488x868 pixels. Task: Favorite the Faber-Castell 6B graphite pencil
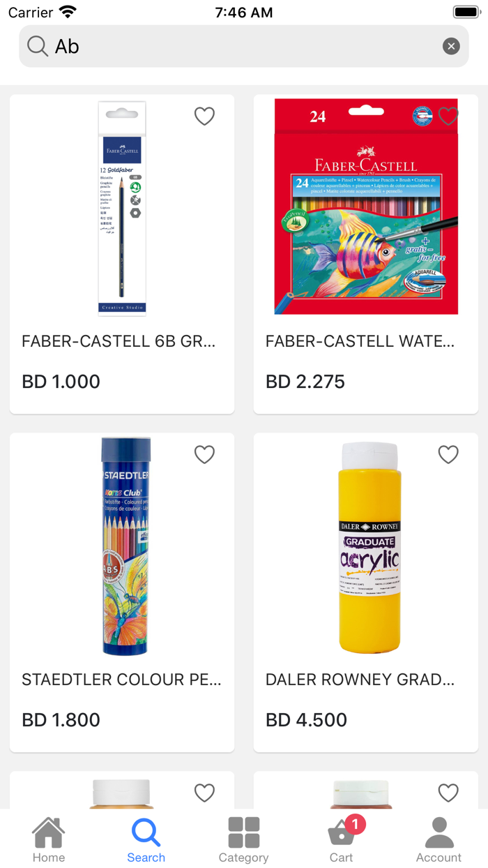click(204, 116)
